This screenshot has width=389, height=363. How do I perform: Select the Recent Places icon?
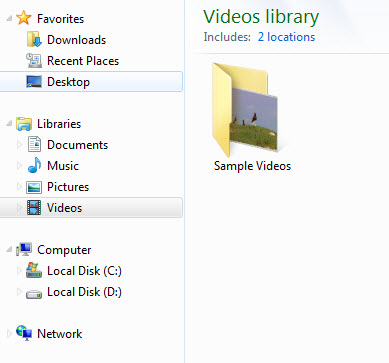click(x=34, y=60)
